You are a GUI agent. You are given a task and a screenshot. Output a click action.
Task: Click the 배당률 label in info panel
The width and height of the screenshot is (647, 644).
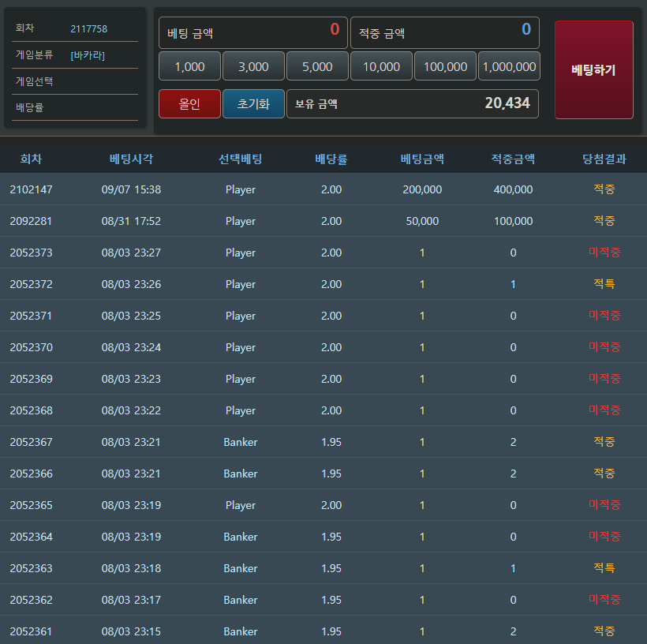coord(29,108)
